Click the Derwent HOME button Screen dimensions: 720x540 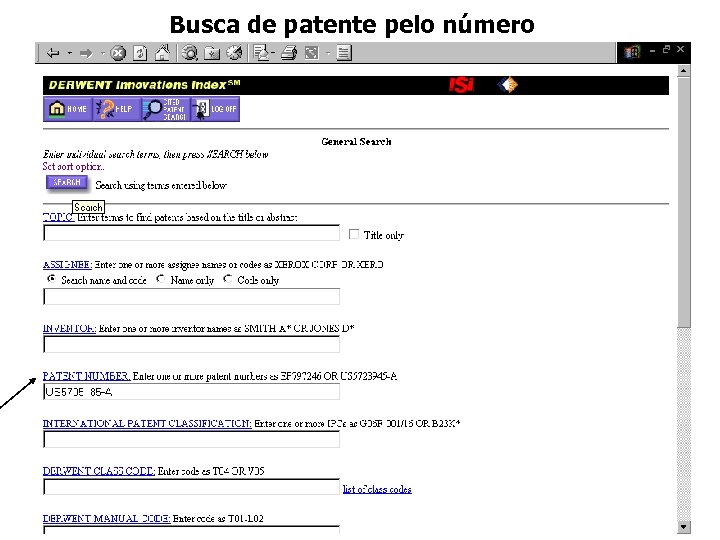[x=68, y=109]
